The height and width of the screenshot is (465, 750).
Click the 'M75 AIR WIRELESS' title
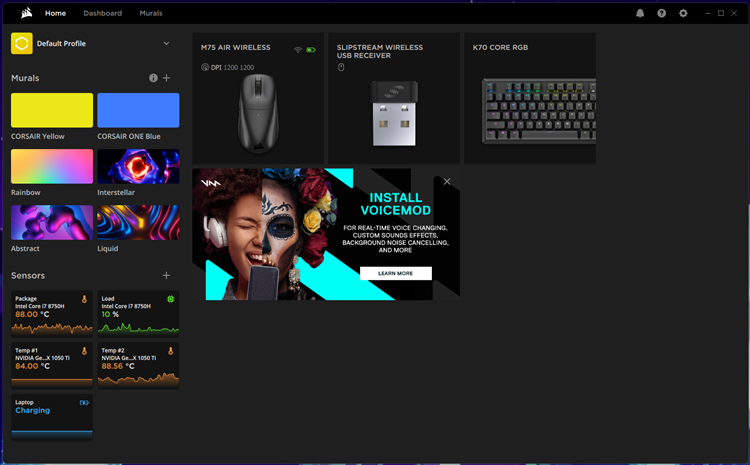pos(235,47)
